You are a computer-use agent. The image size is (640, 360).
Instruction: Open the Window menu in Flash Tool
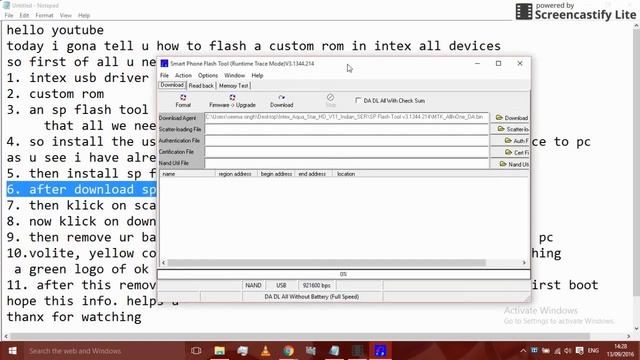234,76
